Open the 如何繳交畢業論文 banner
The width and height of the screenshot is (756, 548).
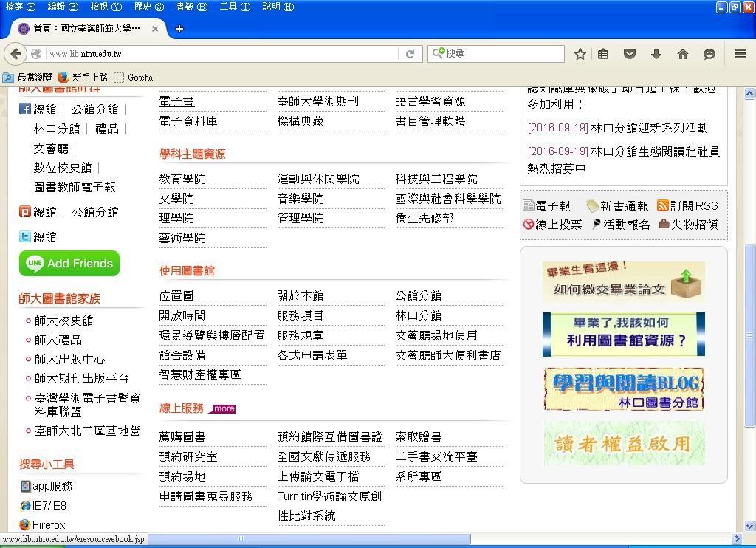623,281
